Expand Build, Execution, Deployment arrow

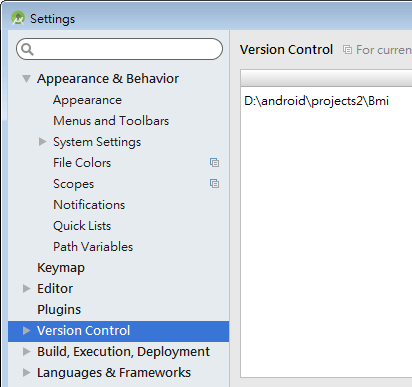[27, 351]
